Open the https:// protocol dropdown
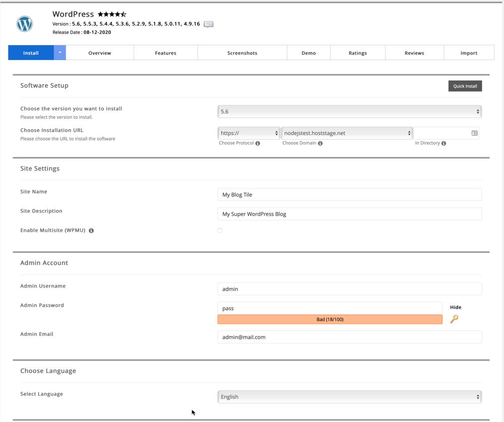The image size is (504, 422). 249,133
